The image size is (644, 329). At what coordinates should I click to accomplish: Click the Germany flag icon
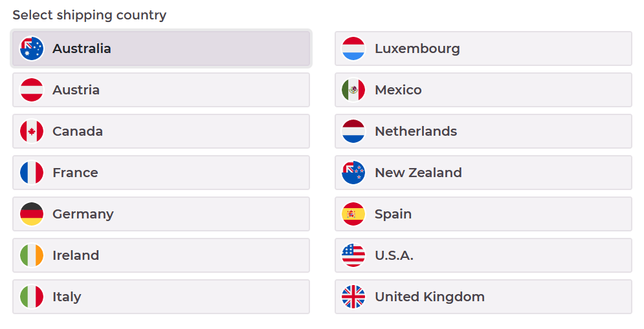pos(32,214)
